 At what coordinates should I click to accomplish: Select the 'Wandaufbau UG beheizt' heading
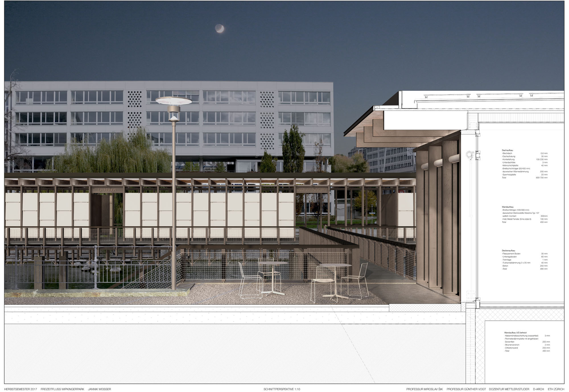coord(515,333)
